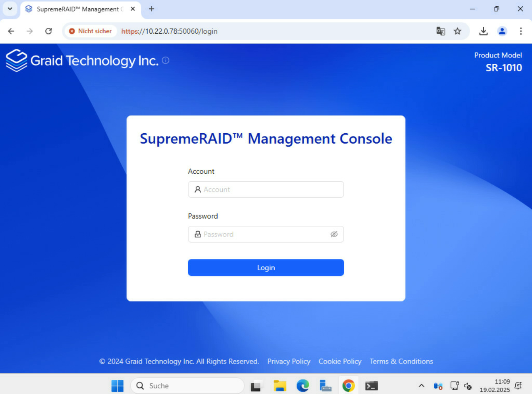Click the muted volume tray icon

point(467,386)
